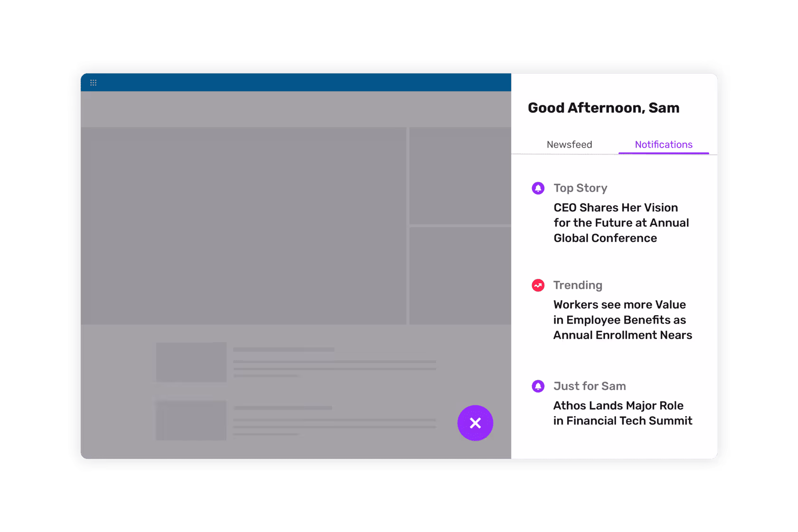This screenshot has width=798, height=532.
Task: Switch to the Newsfeed tab
Action: coord(569,144)
